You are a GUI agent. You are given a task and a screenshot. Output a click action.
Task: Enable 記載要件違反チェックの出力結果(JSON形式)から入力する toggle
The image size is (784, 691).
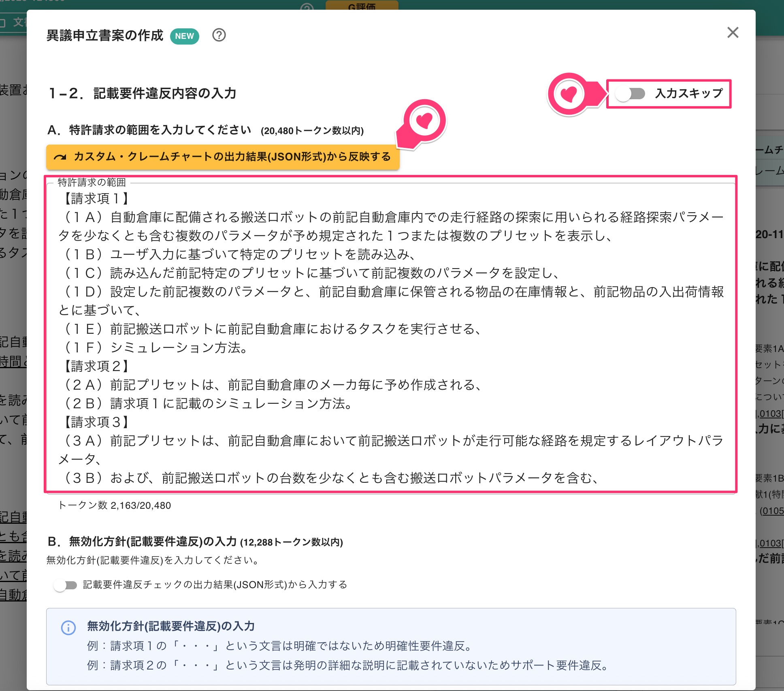point(66,585)
